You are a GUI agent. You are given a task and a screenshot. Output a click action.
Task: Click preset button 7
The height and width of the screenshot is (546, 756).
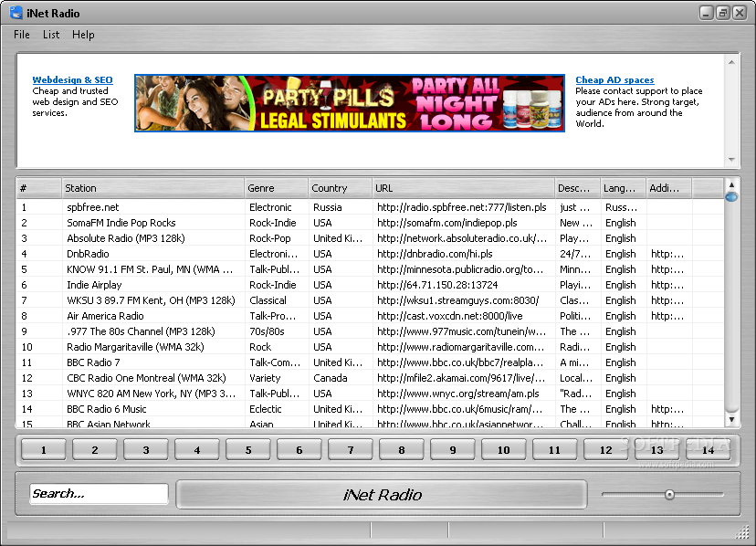[350, 450]
